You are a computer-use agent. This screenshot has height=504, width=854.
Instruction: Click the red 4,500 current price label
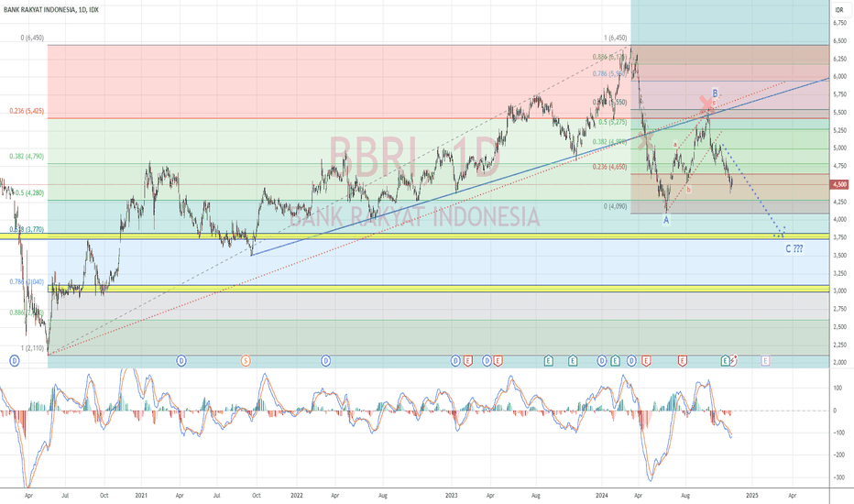[x=839, y=185]
